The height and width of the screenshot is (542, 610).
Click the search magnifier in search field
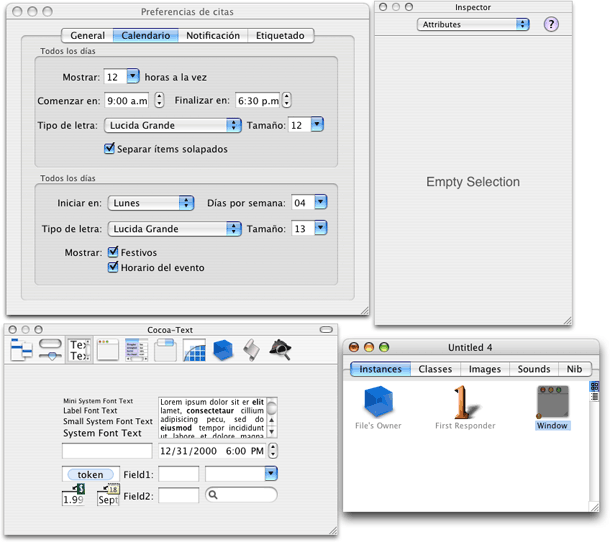coord(213,495)
